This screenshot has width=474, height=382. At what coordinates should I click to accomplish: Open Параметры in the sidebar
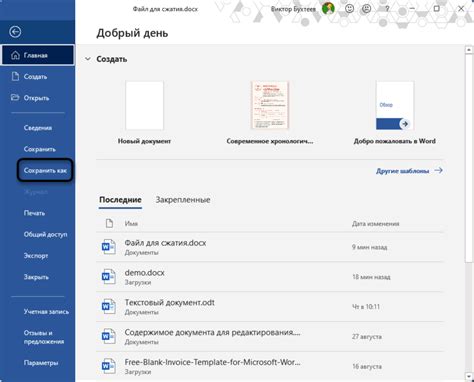[x=41, y=363]
